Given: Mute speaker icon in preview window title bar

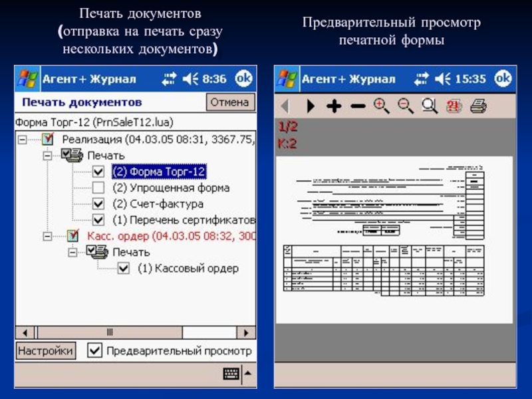Looking at the screenshot, I should click(442, 79).
